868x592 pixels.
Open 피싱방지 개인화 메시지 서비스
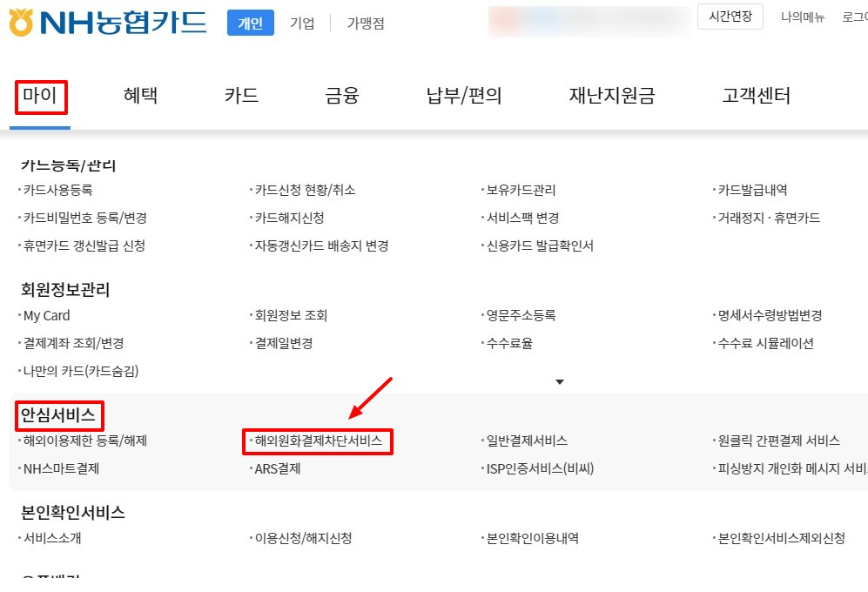[x=793, y=468]
